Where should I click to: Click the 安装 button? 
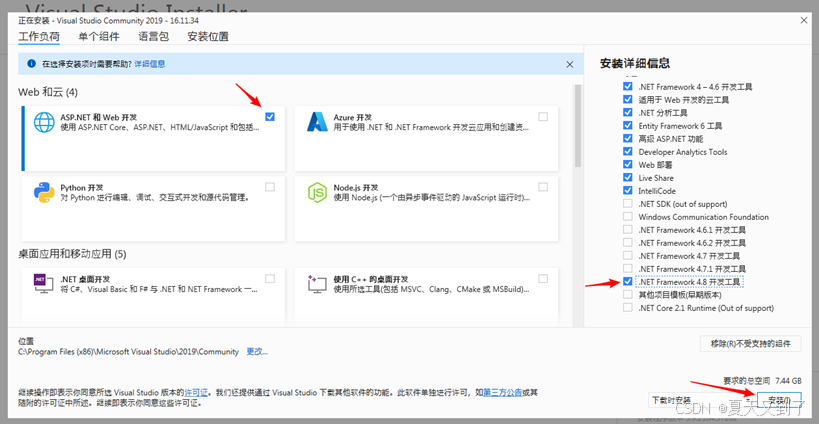[779, 401]
